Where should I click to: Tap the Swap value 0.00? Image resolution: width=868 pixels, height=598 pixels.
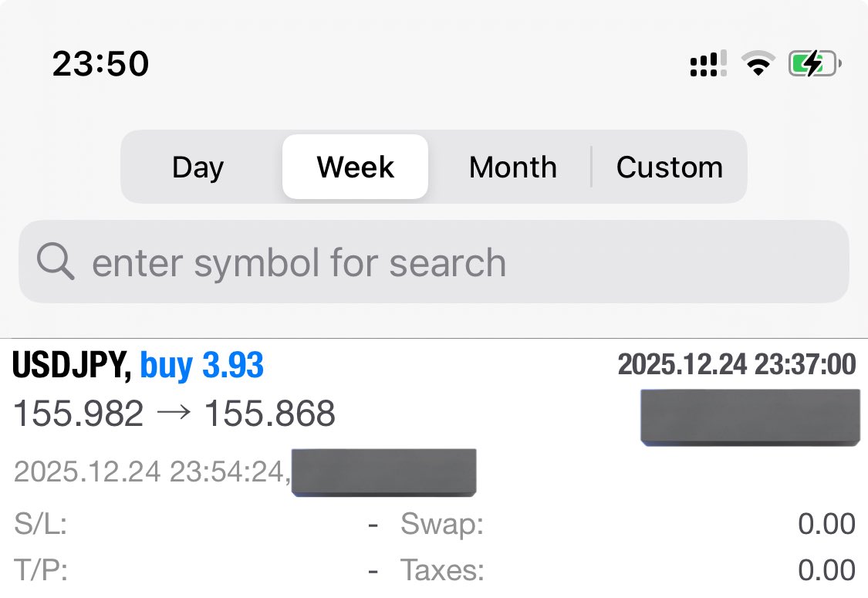point(826,524)
